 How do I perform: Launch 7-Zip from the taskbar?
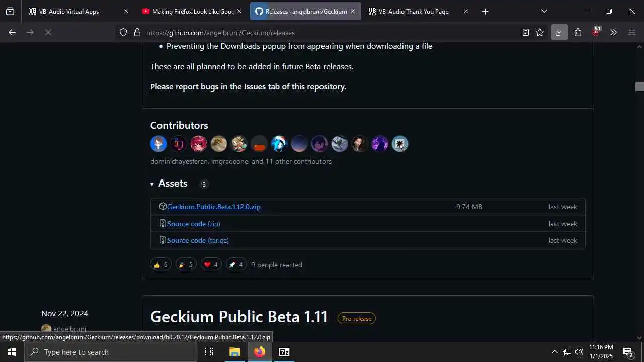(x=284, y=352)
